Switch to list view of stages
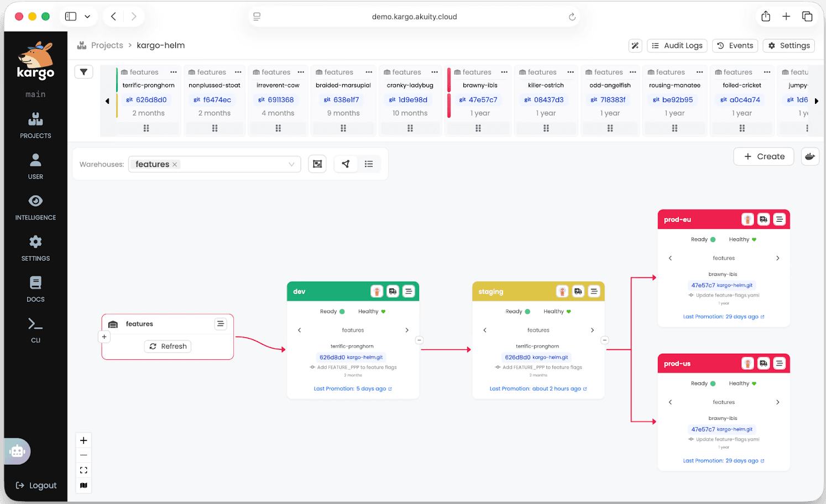Screen dimensions: 826x504 click(x=369, y=164)
